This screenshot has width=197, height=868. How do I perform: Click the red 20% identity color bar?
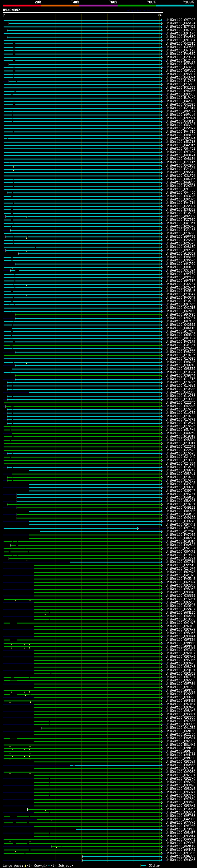(x=22, y=6)
